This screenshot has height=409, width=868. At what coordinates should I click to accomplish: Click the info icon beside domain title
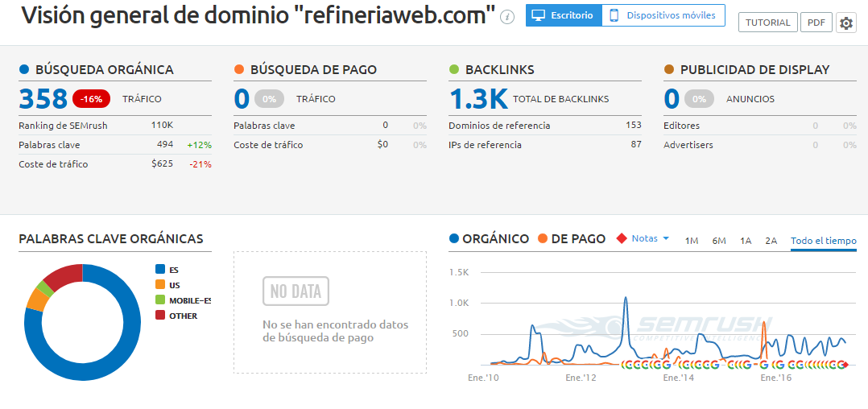point(507,17)
